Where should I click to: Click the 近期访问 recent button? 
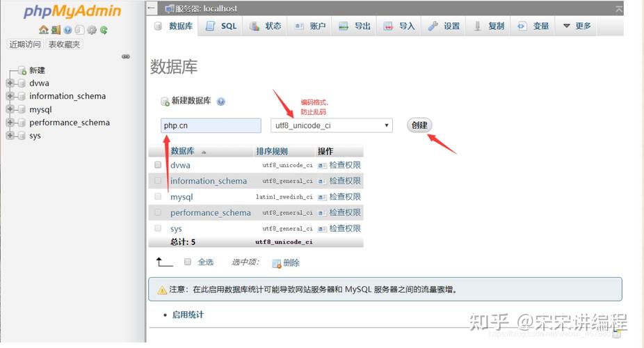(x=25, y=45)
